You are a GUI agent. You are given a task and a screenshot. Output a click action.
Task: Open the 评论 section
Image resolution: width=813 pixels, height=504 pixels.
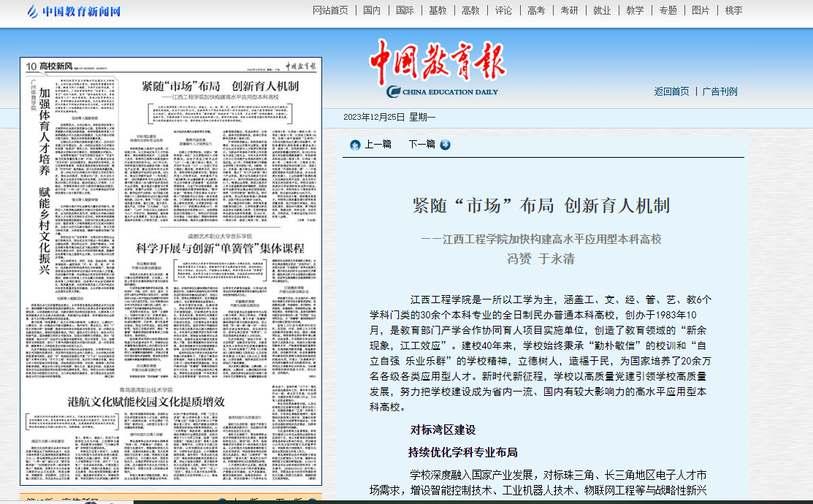503,10
